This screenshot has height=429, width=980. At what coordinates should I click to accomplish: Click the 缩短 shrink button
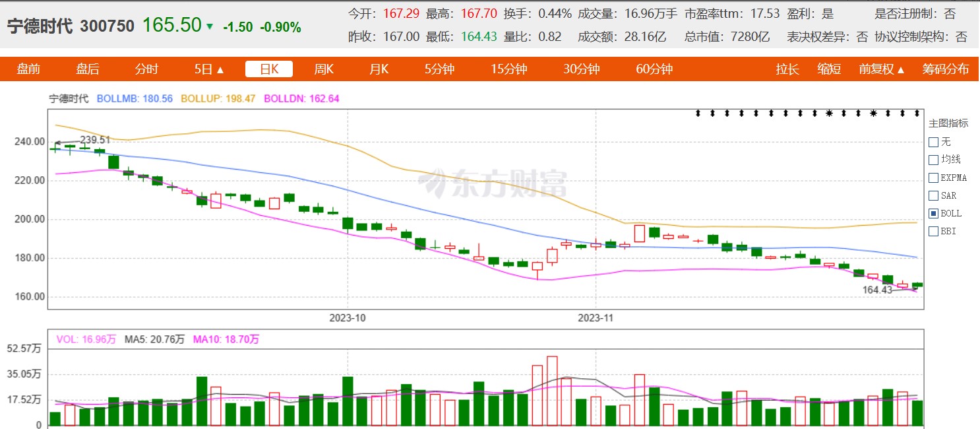click(829, 69)
